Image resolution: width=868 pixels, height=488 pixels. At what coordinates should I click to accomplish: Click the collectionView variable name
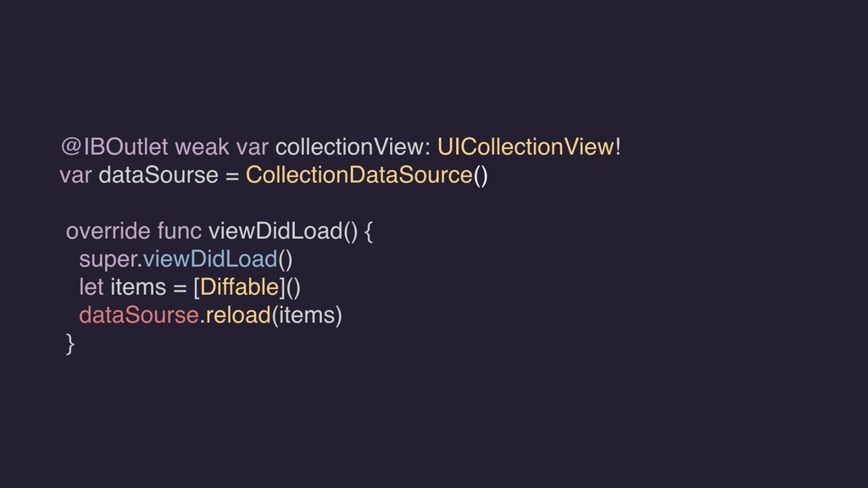349,147
